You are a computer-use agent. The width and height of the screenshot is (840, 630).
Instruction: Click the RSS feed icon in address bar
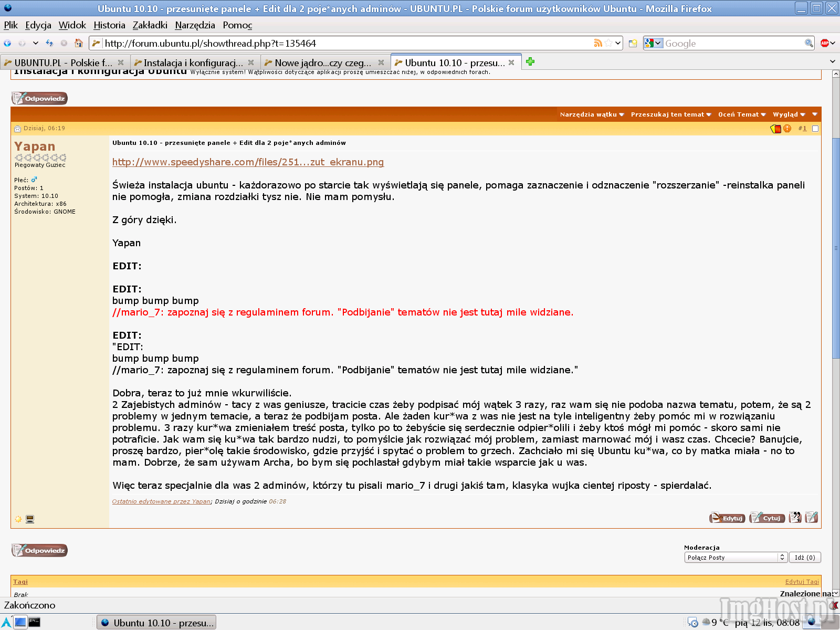[597, 43]
